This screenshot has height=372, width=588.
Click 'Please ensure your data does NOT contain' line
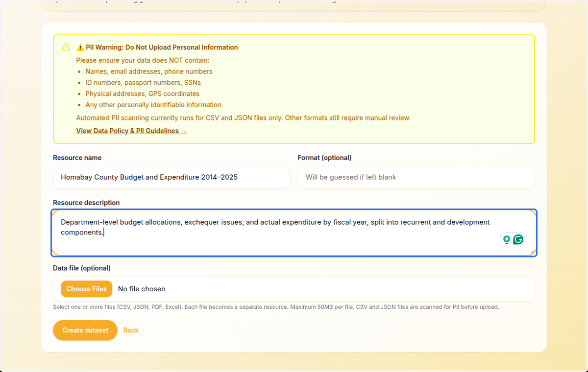point(143,60)
